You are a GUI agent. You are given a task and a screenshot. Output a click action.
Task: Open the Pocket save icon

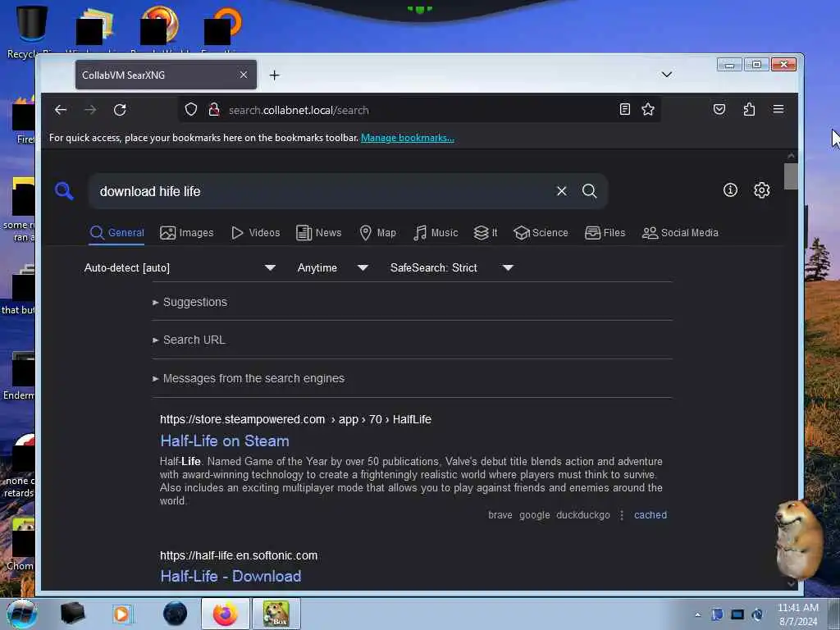coord(719,109)
